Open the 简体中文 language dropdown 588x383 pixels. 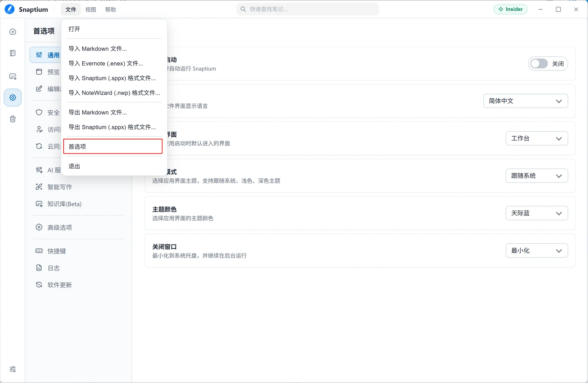coord(526,101)
